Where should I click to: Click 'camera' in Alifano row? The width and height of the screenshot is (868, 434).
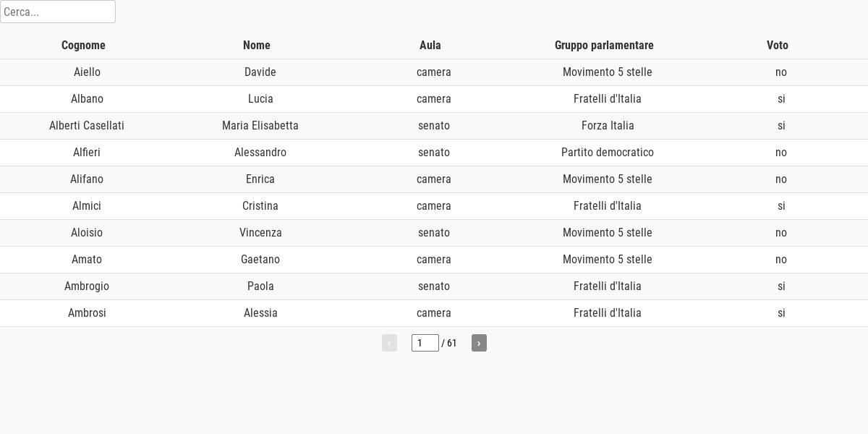pos(434,179)
